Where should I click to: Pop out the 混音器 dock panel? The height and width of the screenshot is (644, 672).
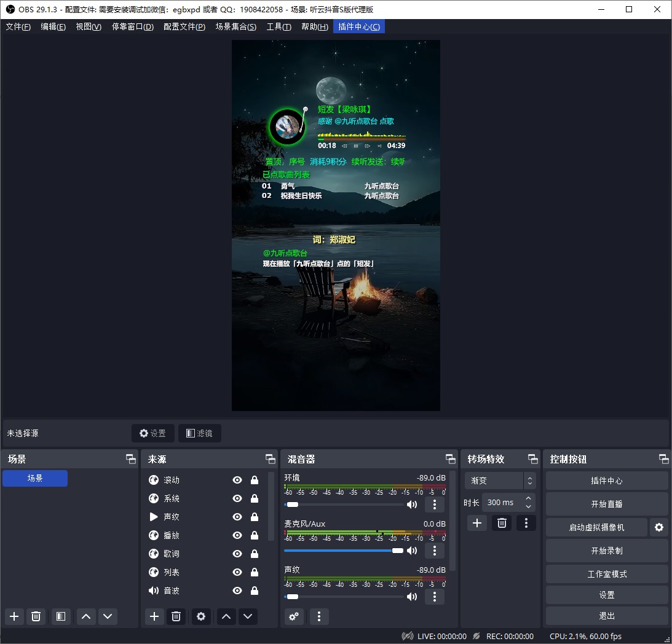(x=451, y=459)
